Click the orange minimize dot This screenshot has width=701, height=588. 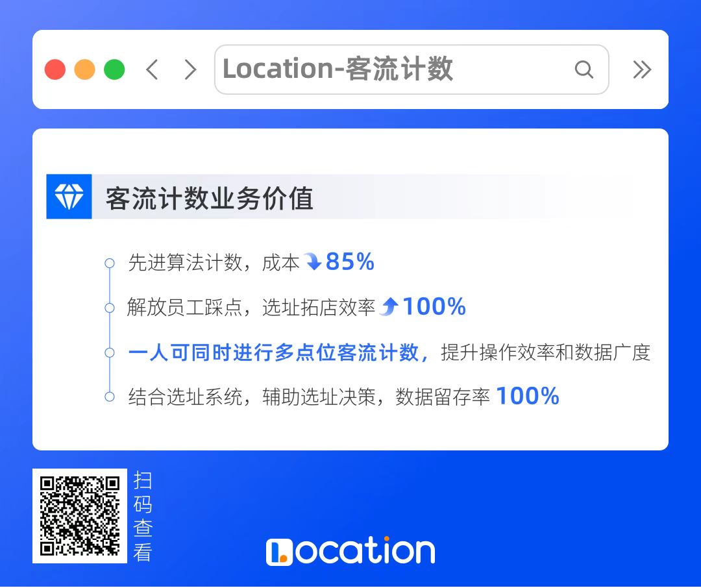tap(84, 69)
